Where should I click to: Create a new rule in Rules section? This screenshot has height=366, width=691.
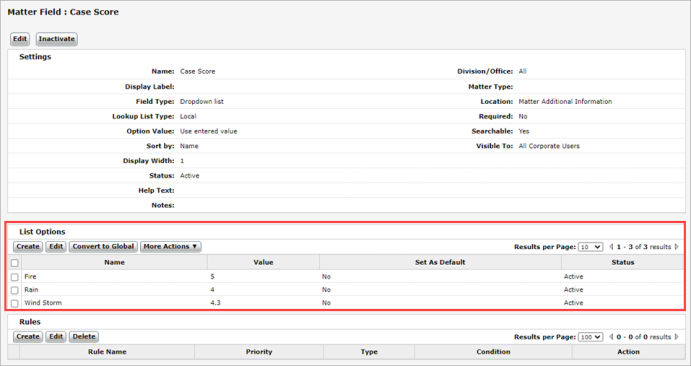[28, 336]
